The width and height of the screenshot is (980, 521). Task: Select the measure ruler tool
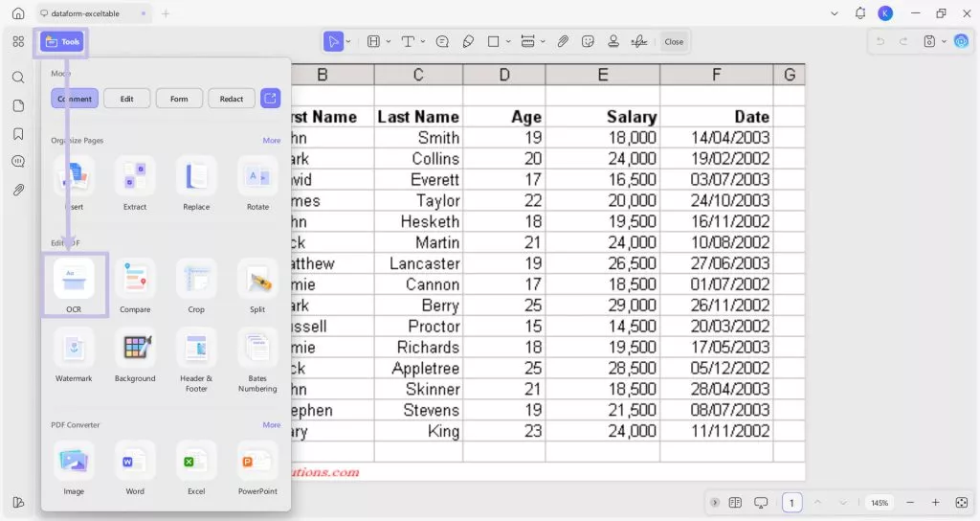528,42
